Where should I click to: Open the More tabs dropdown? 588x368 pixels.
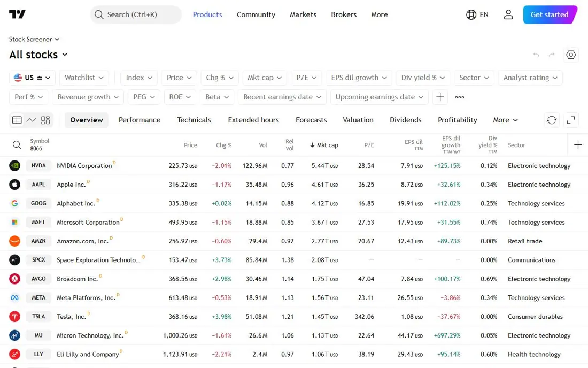click(x=505, y=120)
